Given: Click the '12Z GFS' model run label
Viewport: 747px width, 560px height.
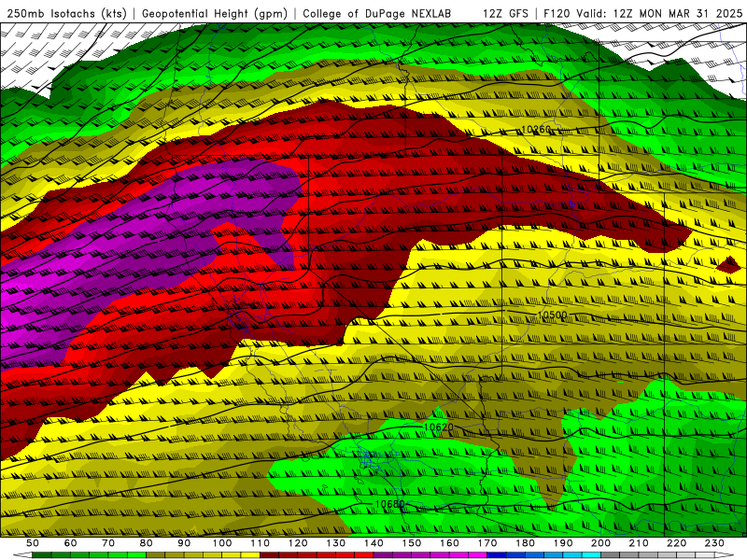Looking at the screenshot, I should 505,14.
